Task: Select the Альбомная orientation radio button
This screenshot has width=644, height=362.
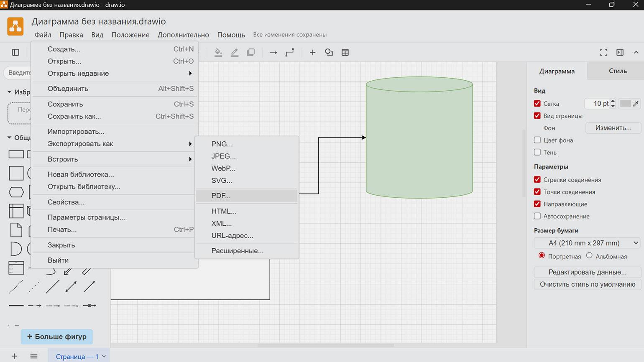Action: click(x=589, y=255)
